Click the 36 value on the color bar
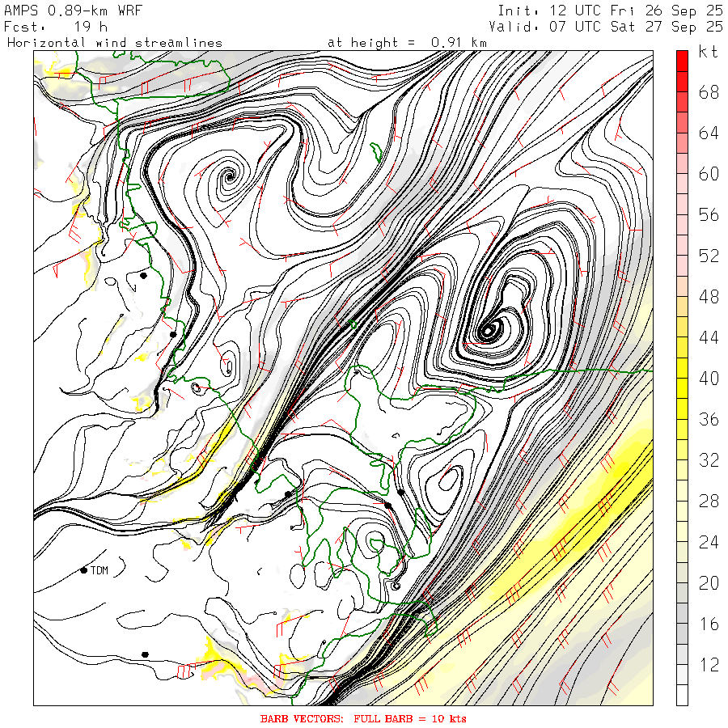The width and height of the screenshot is (728, 728). [709, 419]
